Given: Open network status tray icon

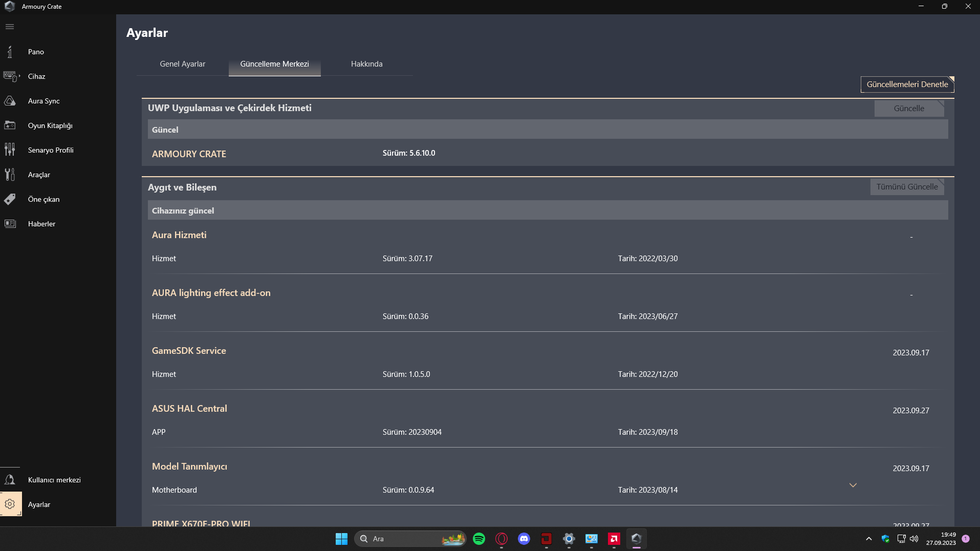Looking at the screenshot, I should tap(901, 539).
